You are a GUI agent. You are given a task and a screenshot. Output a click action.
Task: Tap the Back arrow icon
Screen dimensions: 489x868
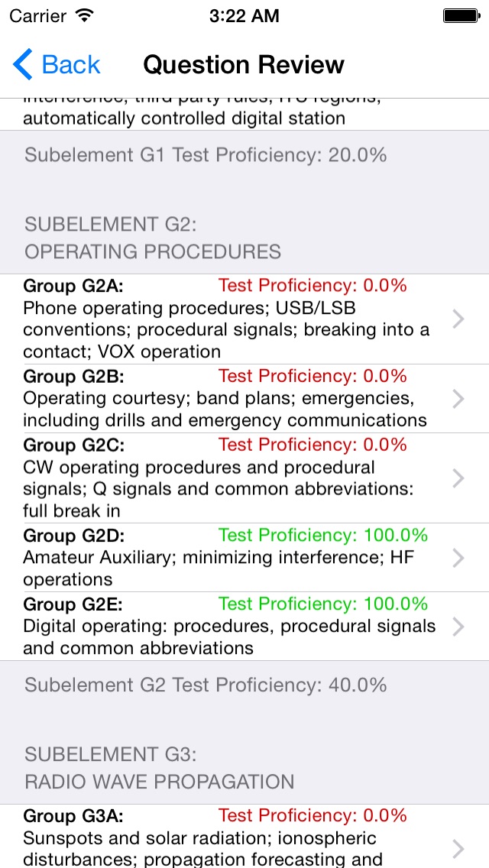click(x=23, y=65)
